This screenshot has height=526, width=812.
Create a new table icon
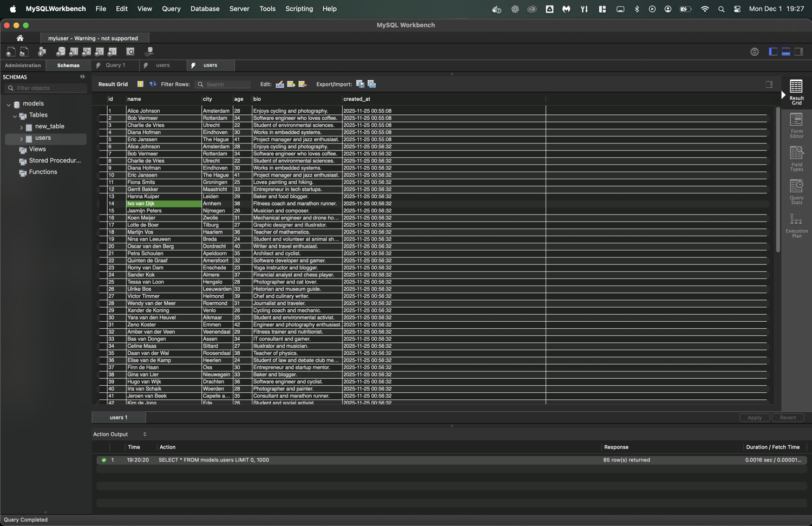point(74,51)
